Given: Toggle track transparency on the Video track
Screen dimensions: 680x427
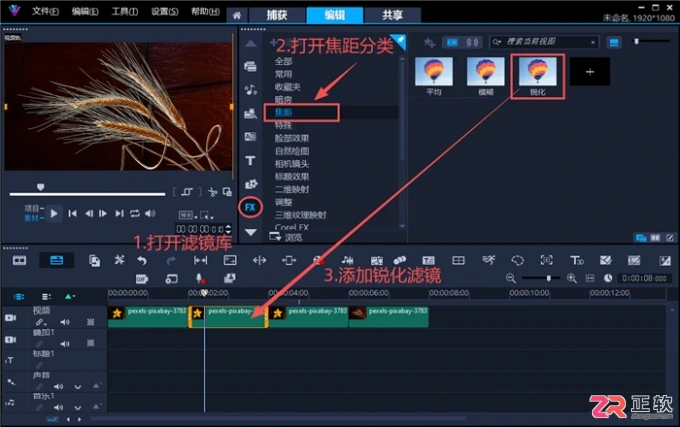Looking at the screenshot, I should [90, 322].
